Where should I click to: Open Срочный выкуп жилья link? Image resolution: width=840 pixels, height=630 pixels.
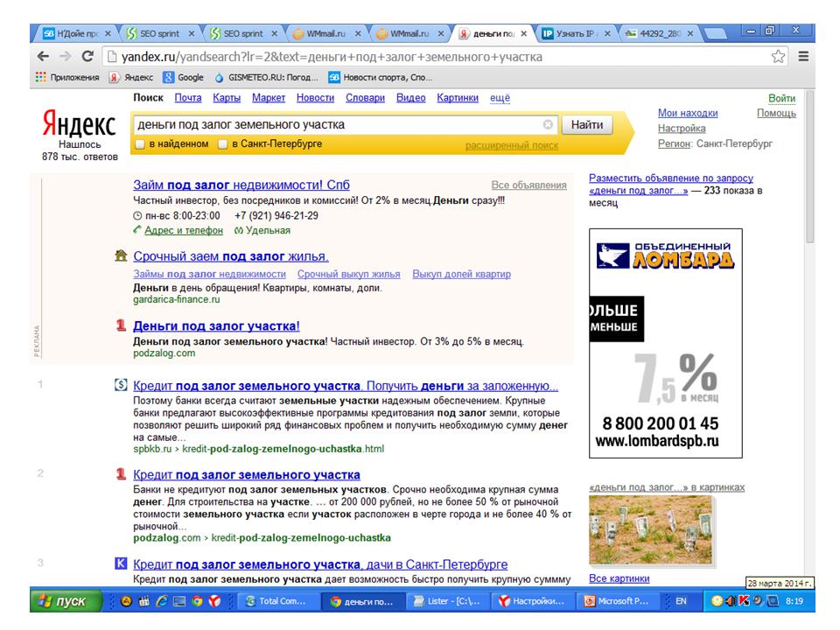tap(349, 274)
